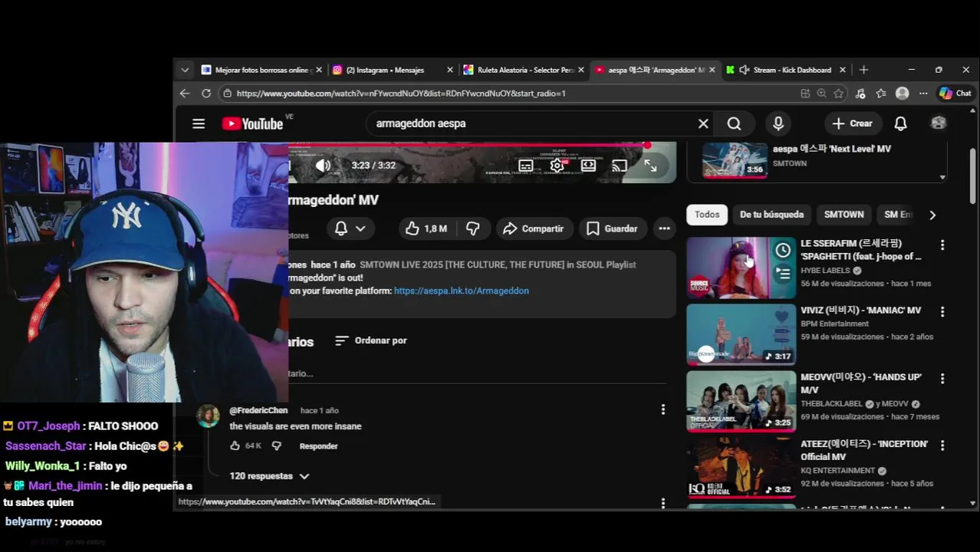Reply to FredericChen via Responder

click(x=318, y=446)
